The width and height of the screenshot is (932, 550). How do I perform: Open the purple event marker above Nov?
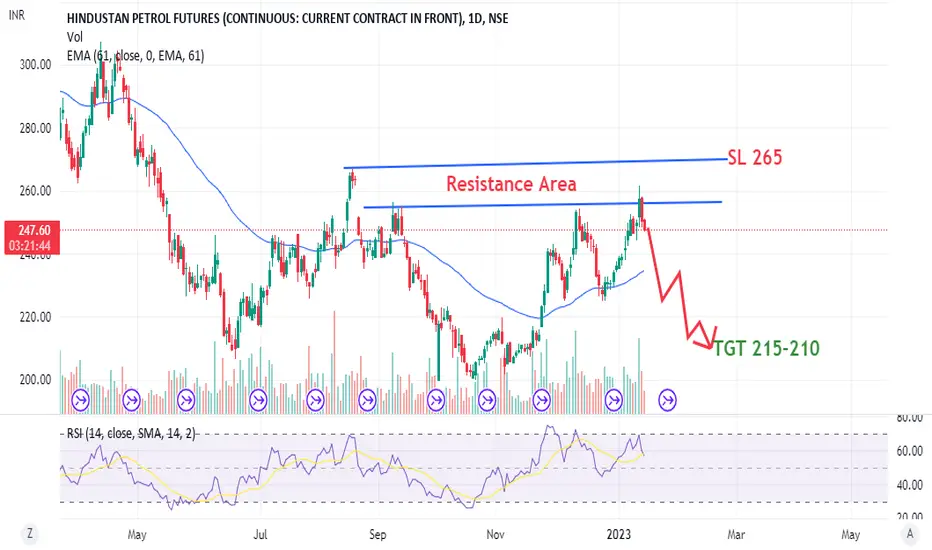(487, 400)
